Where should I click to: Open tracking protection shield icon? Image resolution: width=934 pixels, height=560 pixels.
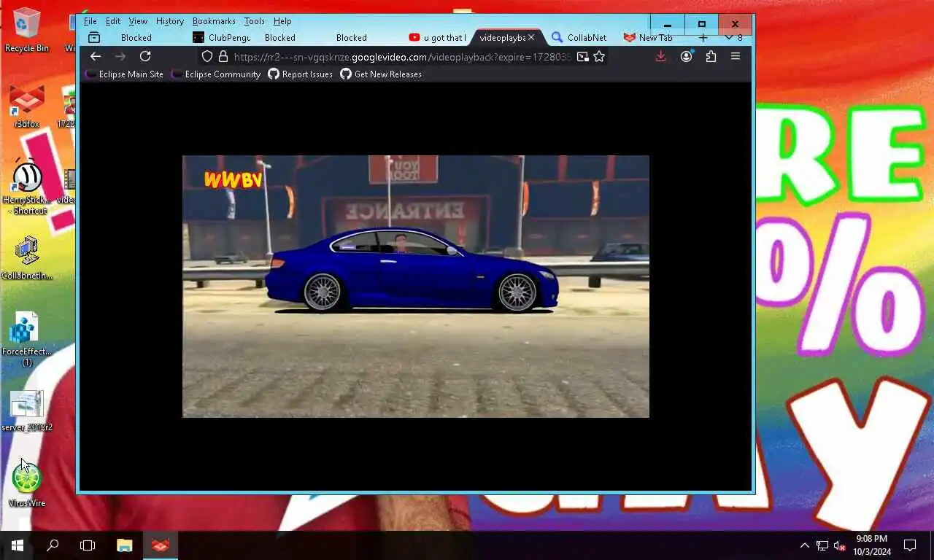point(207,56)
